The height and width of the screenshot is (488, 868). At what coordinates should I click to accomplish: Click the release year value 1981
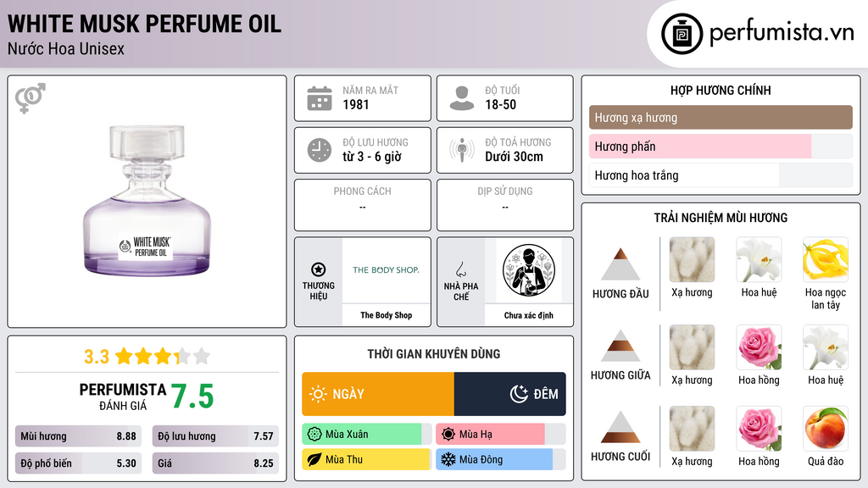356,104
